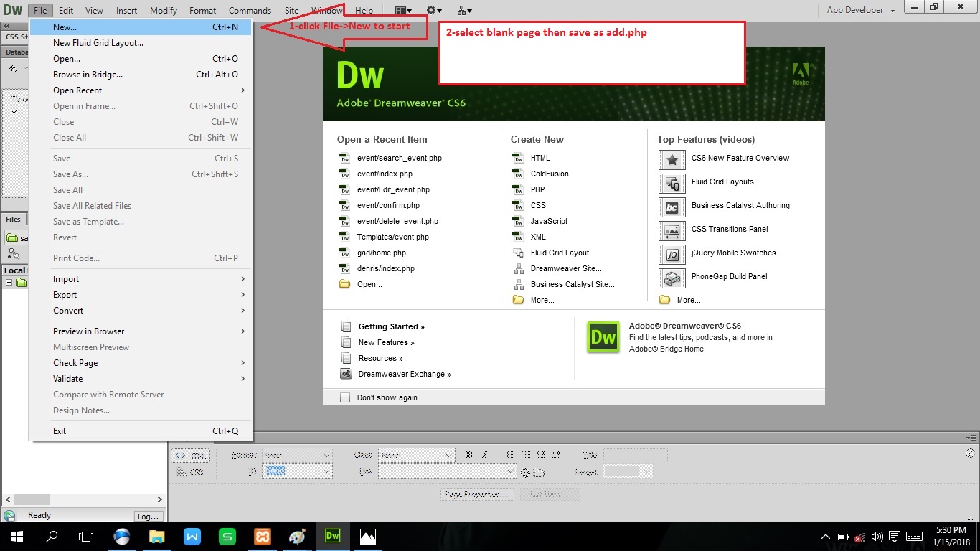Open recent file Templates/event.php
The width and height of the screenshot is (980, 551).
coord(393,237)
